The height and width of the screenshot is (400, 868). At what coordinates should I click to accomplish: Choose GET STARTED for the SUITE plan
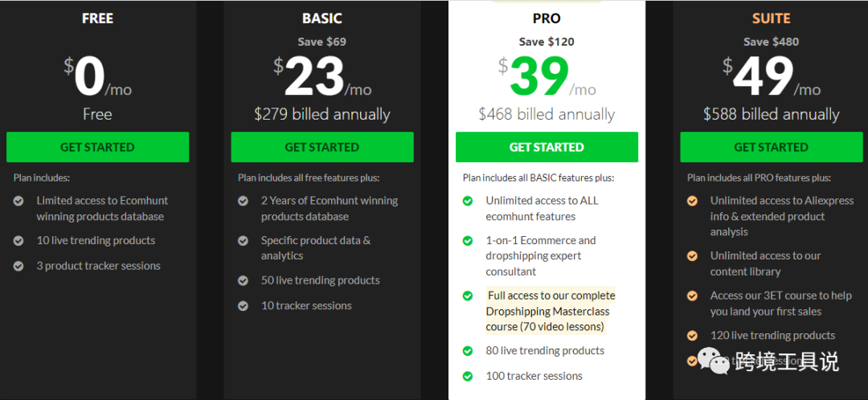tap(771, 147)
